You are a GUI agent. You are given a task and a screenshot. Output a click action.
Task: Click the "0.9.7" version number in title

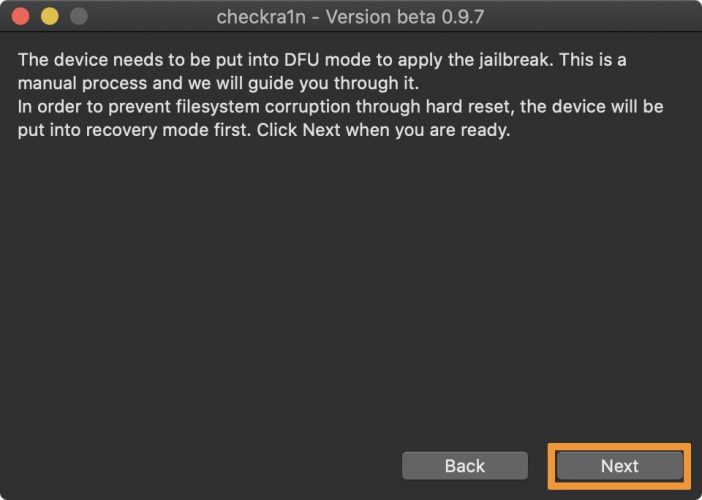463,17
